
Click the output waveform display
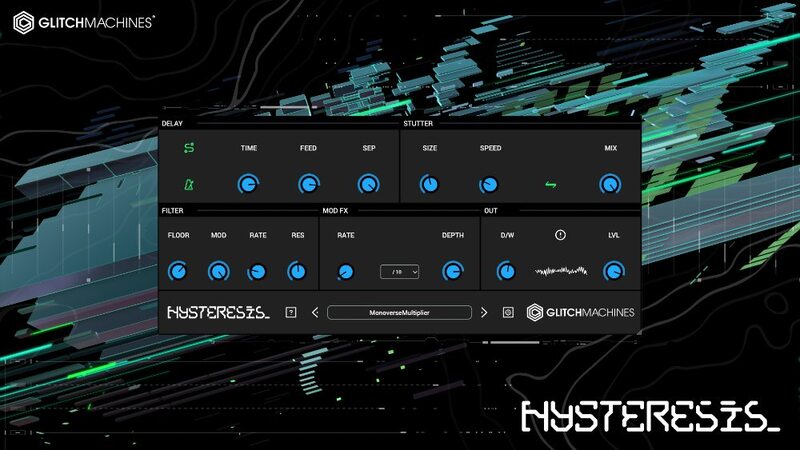tap(561, 271)
